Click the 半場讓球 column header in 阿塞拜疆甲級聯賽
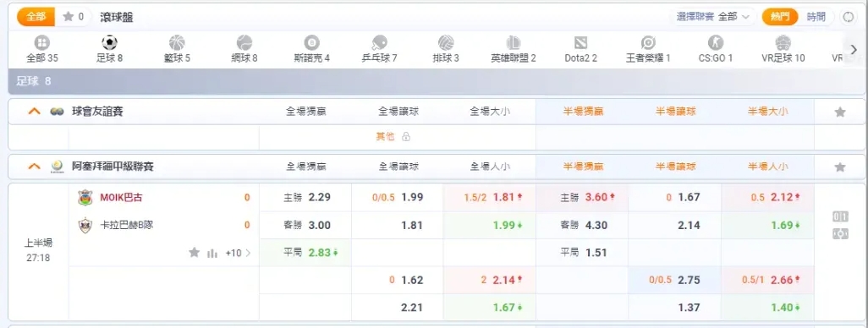 675,167
